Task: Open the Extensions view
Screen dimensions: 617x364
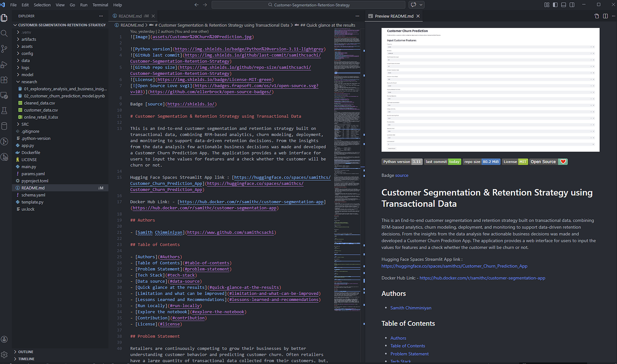Action: [4, 80]
